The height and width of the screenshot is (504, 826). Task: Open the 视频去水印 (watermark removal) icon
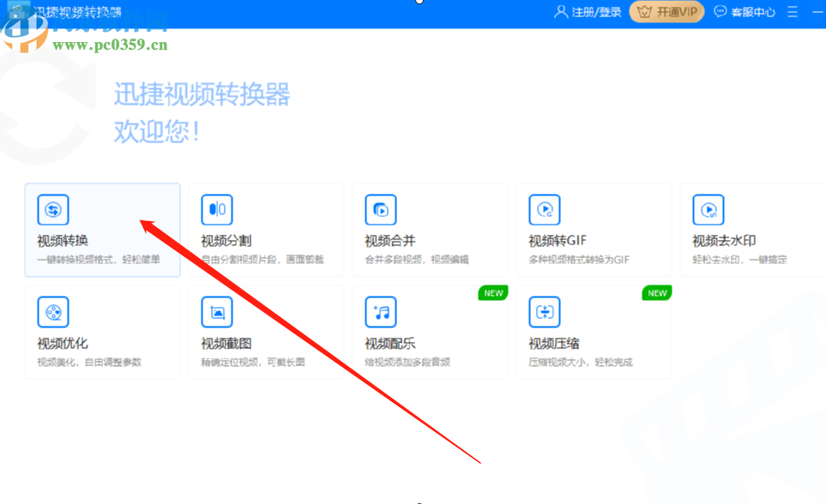[x=708, y=209]
